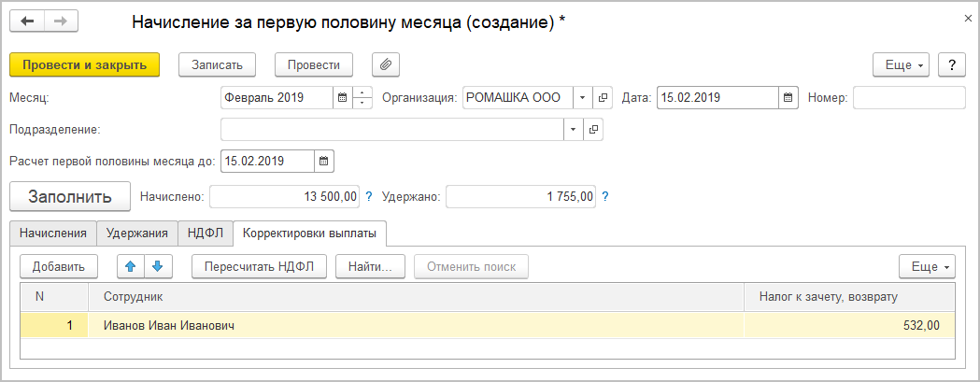Move the row down with the blue arrow
Viewport: 980px width, 382px height.
pos(157,266)
